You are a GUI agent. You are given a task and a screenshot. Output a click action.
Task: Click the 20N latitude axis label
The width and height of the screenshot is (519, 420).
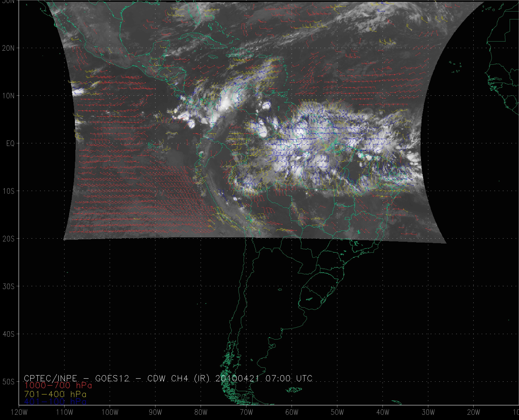(x=9, y=48)
